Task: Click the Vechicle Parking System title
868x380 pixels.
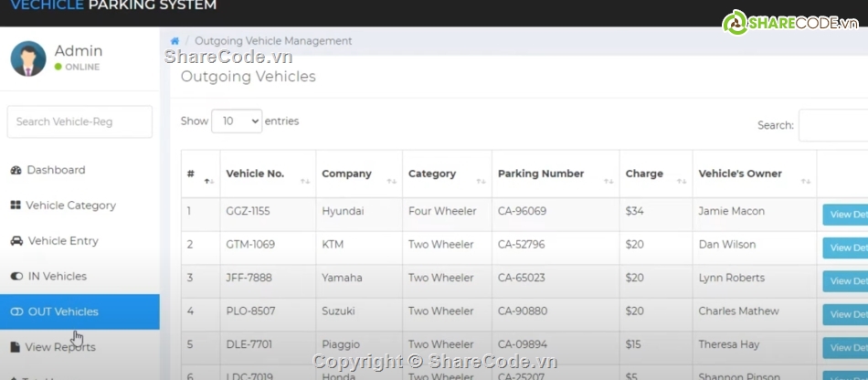Action: click(113, 5)
